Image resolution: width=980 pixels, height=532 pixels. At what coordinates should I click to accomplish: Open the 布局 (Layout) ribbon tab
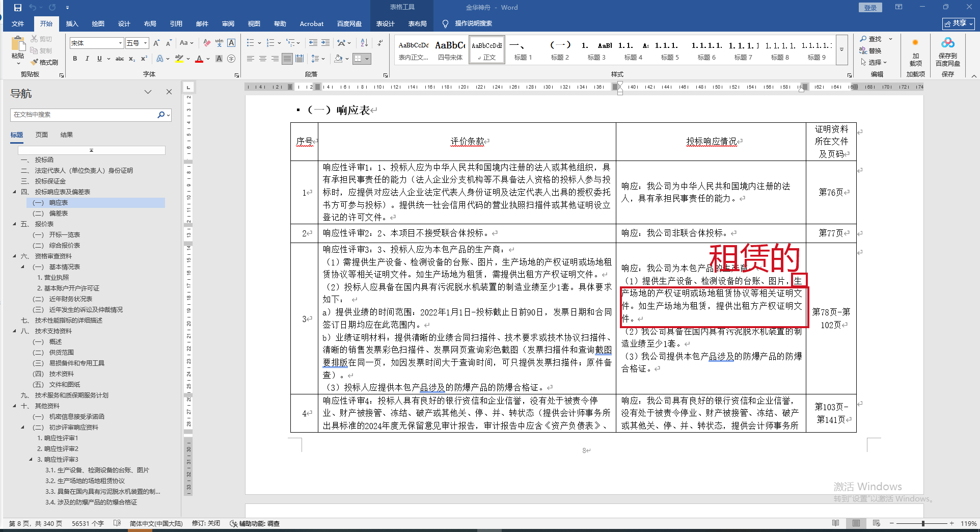150,23
